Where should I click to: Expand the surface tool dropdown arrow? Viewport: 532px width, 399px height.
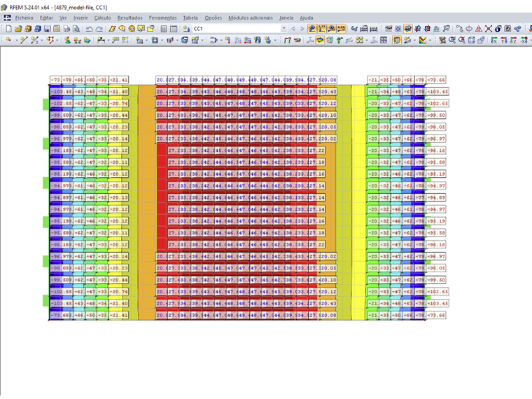146,40
